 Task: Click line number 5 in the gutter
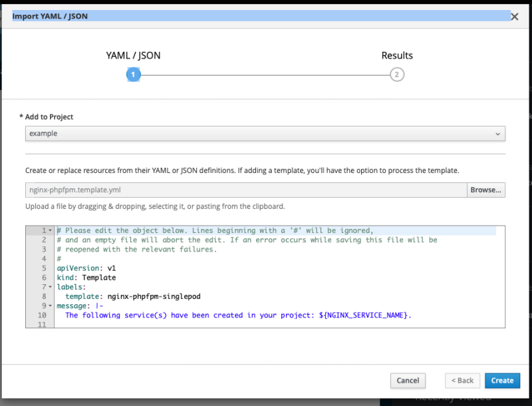[x=44, y=268]
